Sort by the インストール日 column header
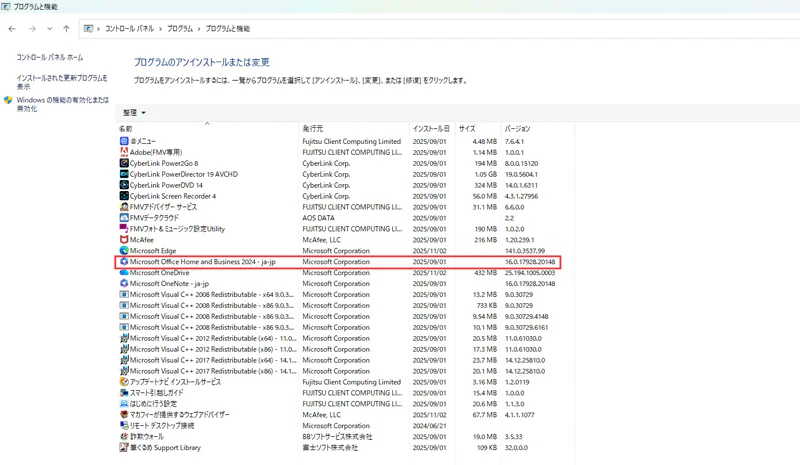The height and width of the screenshot is (465, 800). coord(432,129)
